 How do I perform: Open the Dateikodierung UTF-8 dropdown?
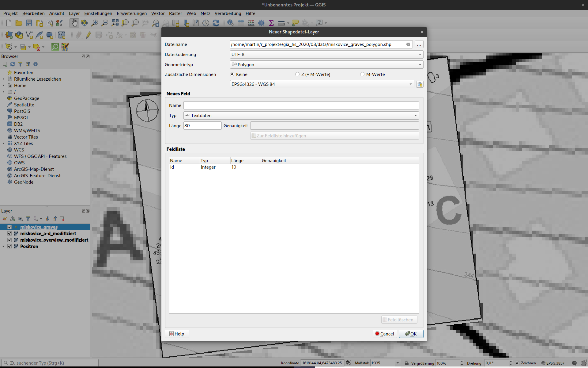click(326, 55)
